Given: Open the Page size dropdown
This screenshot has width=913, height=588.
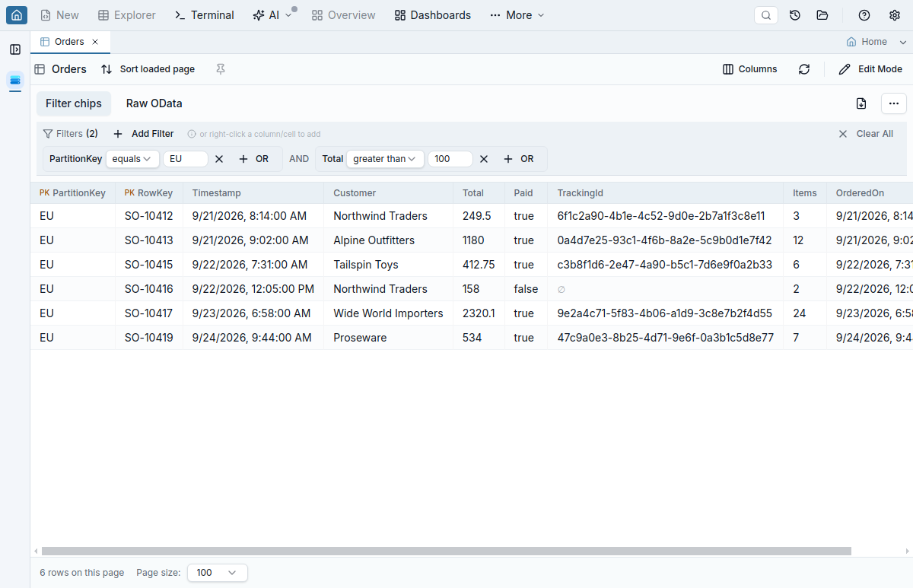Looking at the screenshot, I should 217,573.
